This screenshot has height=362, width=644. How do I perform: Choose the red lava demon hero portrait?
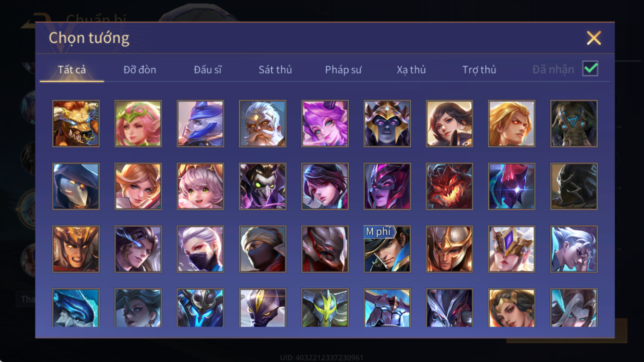(449, 187)
